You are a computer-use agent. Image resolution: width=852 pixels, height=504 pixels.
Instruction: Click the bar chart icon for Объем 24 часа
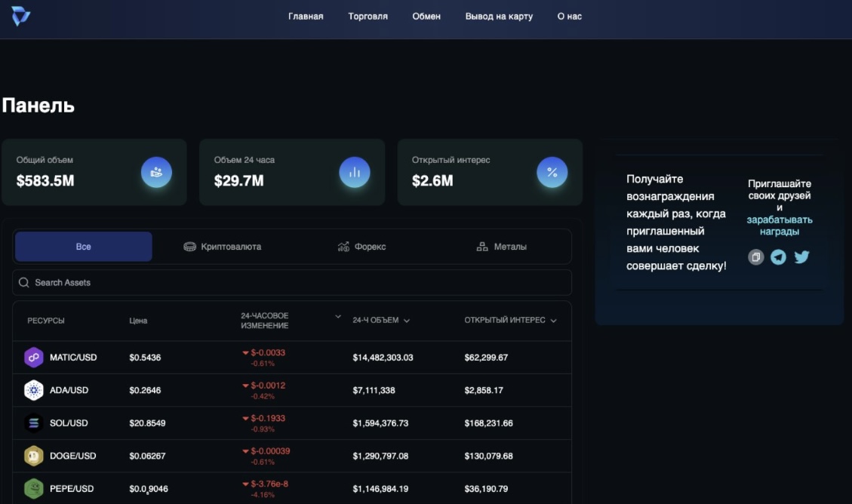click(x=354, y=173)
